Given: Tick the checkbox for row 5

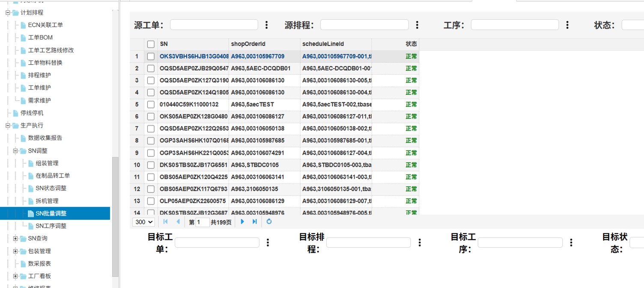Looking at the screenshot, I should 151,105.
